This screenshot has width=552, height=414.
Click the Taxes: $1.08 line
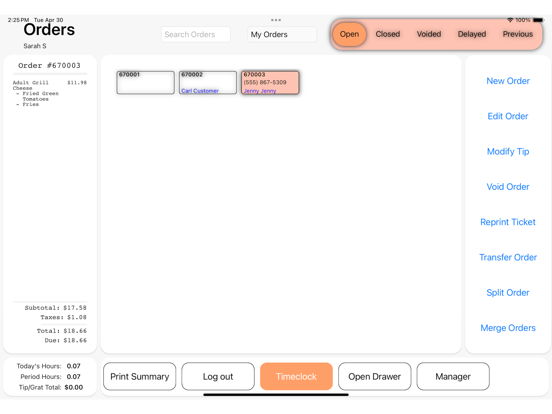pyautogui.click(x=63, y=317)
